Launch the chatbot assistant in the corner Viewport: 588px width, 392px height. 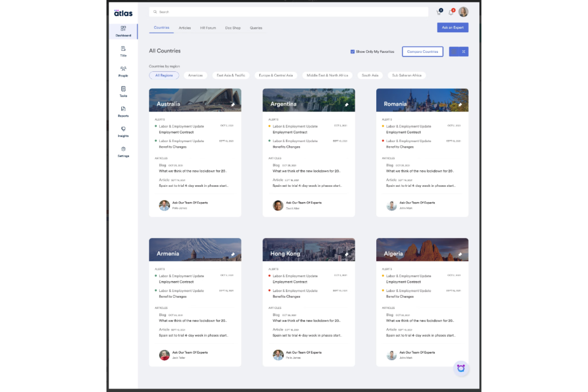pos(460,368)
